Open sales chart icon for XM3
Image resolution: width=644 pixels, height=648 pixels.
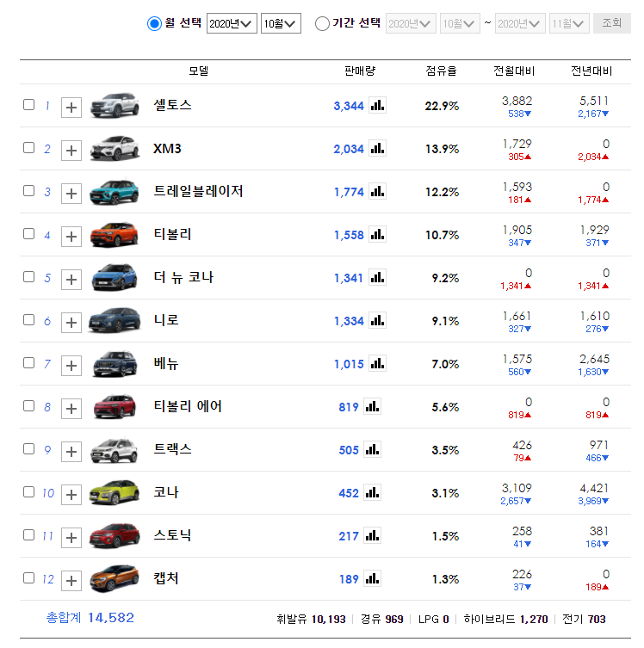tap(377, 148)
